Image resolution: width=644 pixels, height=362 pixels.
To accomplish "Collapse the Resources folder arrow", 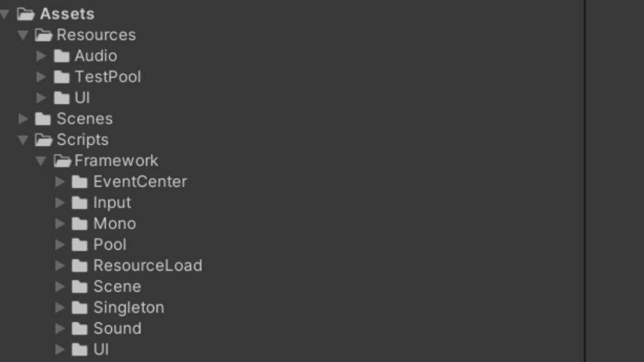I will coord(23,35).
